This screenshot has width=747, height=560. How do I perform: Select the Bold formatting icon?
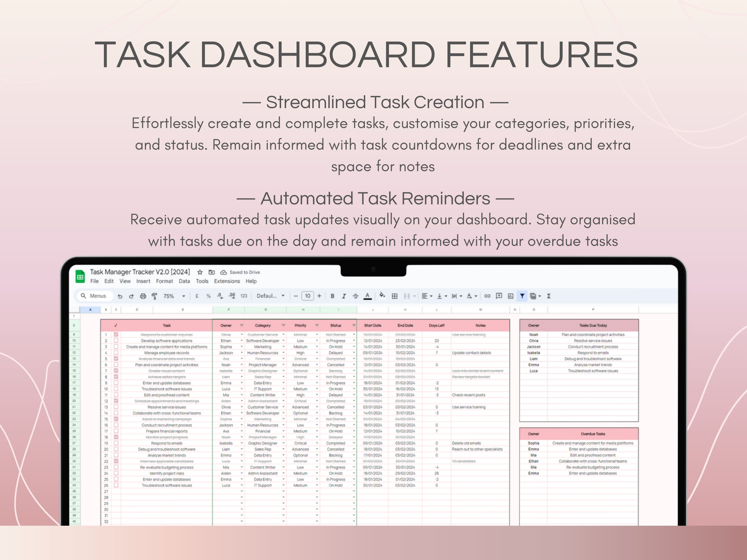332,296
